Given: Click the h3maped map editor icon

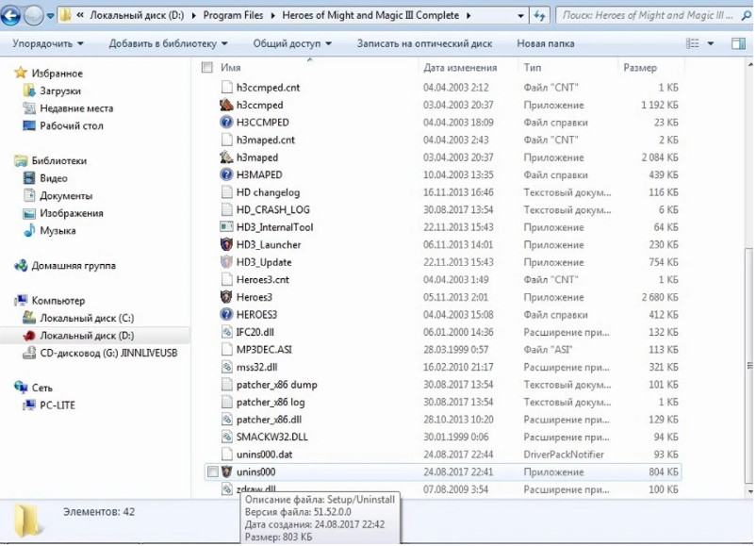Looking at the screenshot, I should (226, 157).
